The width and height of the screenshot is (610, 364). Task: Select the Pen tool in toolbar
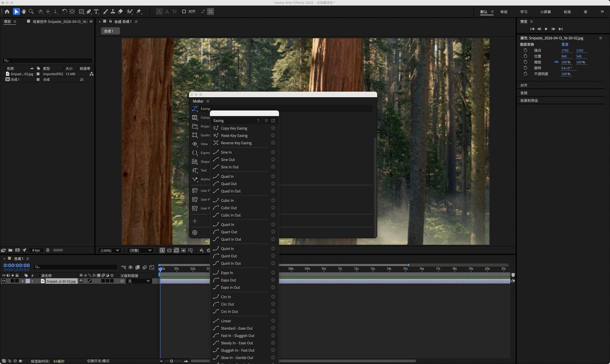point(89,11)
